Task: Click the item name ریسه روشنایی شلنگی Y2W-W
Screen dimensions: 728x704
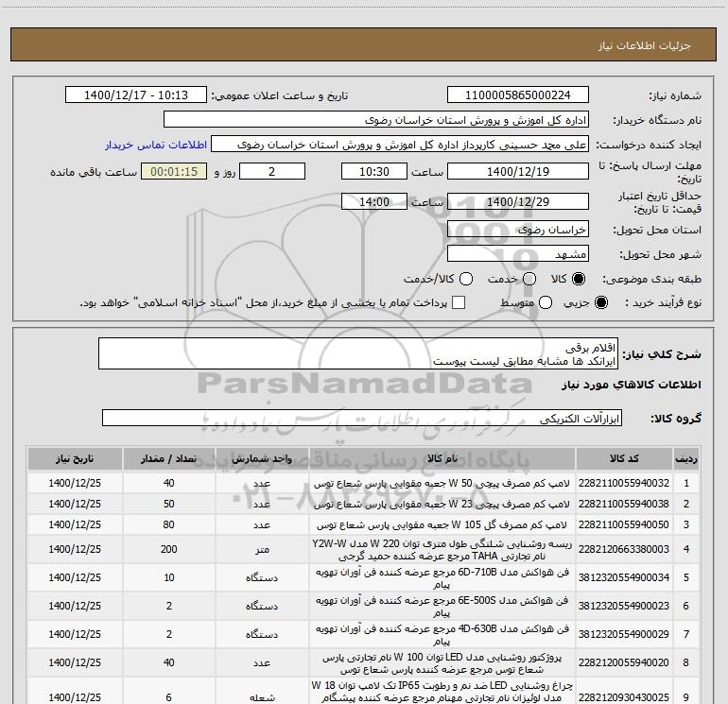Action: [x=442, y=549]
